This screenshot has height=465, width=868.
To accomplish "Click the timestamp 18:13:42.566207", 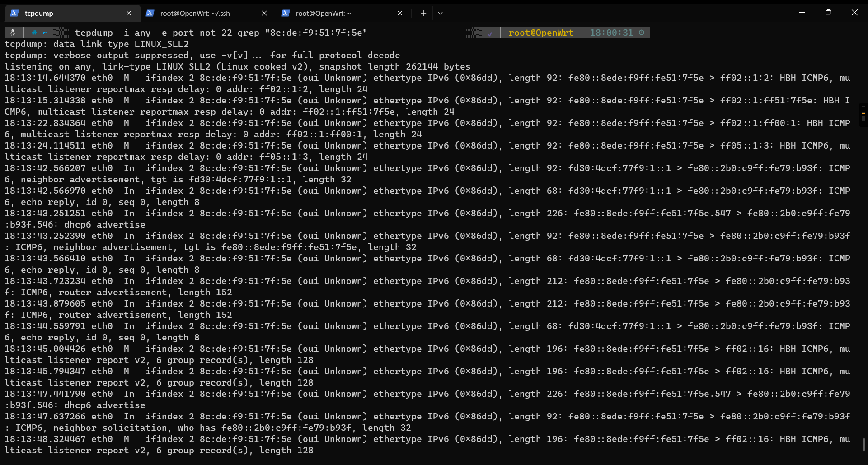I will [x=45, y=168].
